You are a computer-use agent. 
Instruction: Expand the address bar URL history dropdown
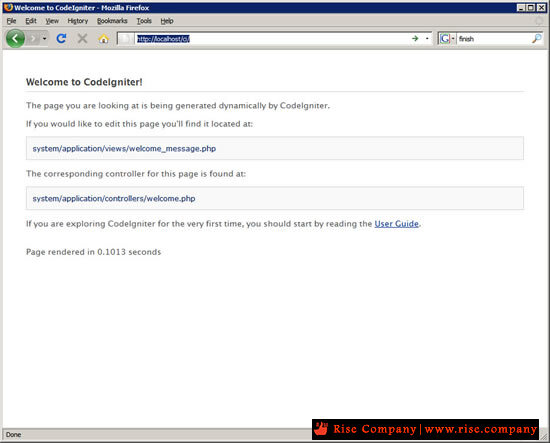click(427, 39)
